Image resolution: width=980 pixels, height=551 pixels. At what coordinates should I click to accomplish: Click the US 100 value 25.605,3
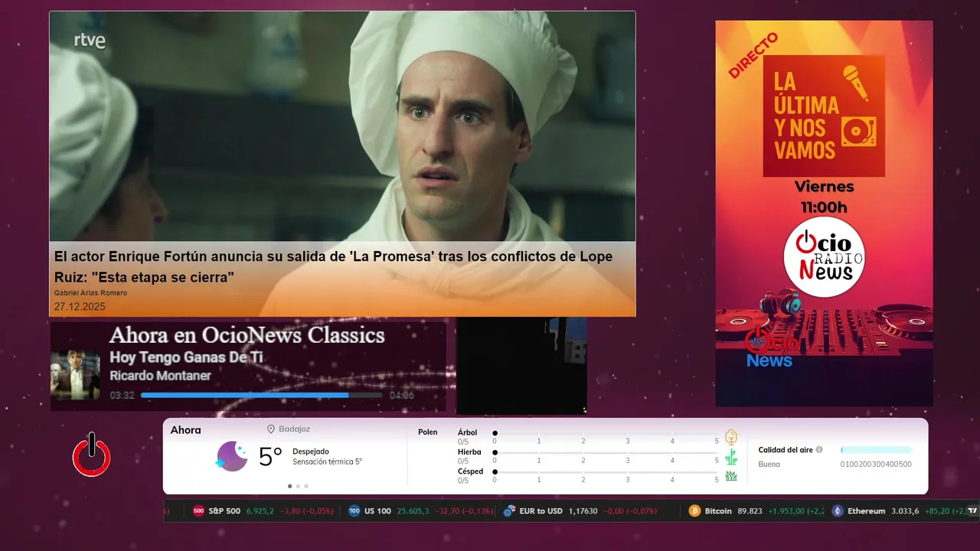coord(413,511)
